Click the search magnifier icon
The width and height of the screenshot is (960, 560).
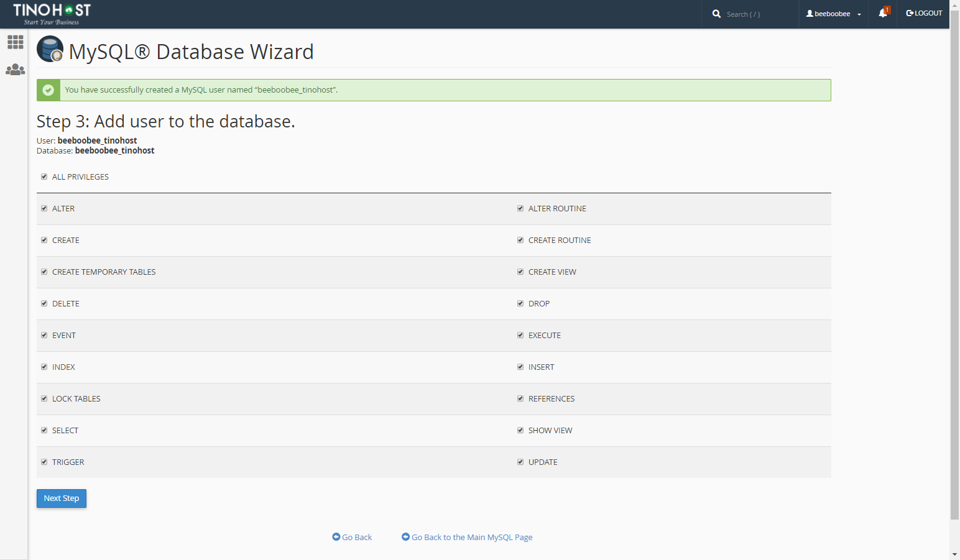point(716,14)
